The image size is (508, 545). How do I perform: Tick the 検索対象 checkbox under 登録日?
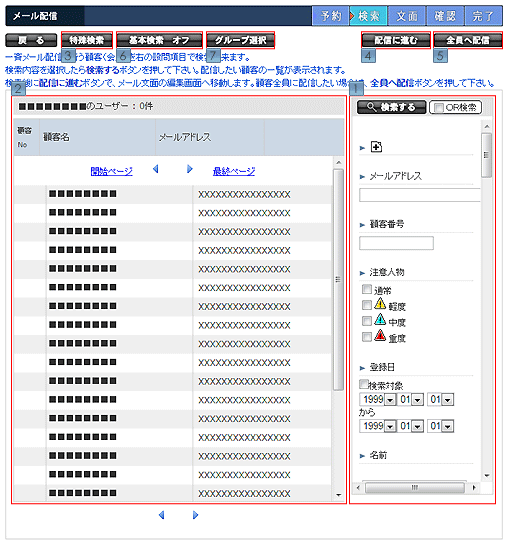click(x=363, y=384)
